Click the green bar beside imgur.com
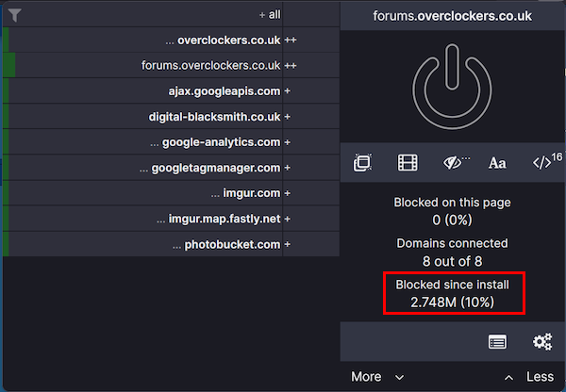This screenshot has height=392, width=566. (6, 193)
